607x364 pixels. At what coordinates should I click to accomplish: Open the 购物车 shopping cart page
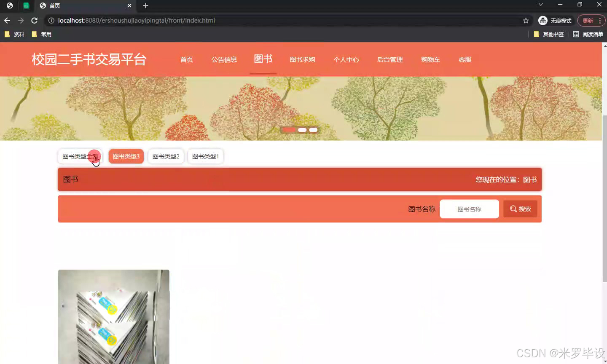430,59
